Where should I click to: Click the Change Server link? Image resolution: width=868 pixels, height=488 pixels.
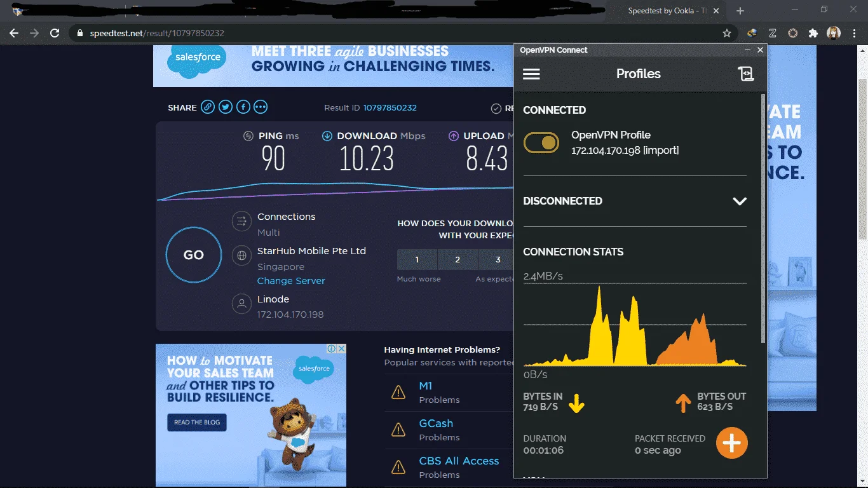coord(291,281)
